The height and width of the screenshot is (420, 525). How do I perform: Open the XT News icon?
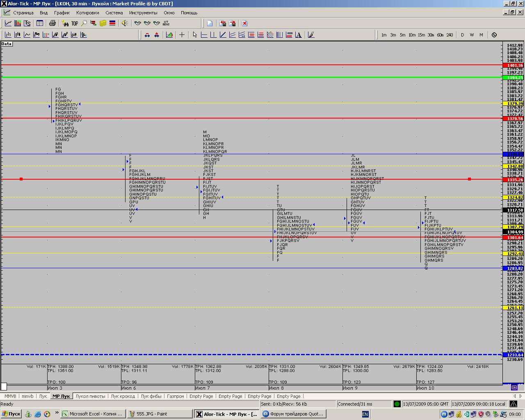point(166,23)
